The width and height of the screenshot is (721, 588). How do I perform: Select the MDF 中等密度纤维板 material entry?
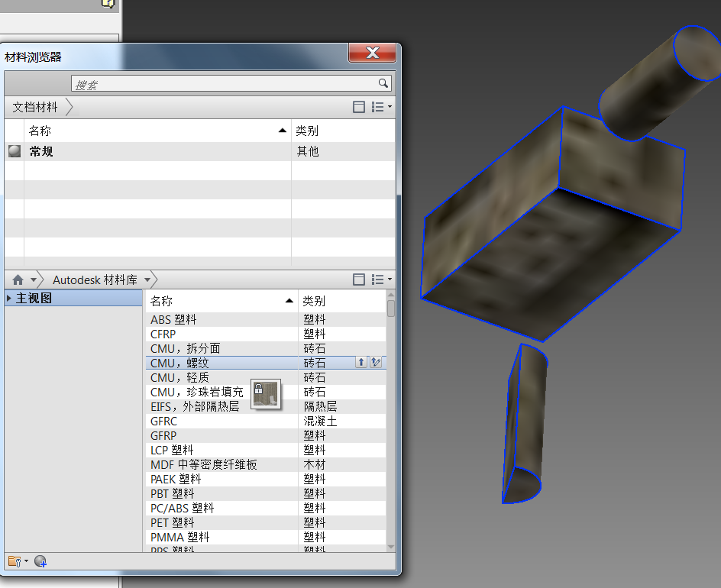pos(204,464)
